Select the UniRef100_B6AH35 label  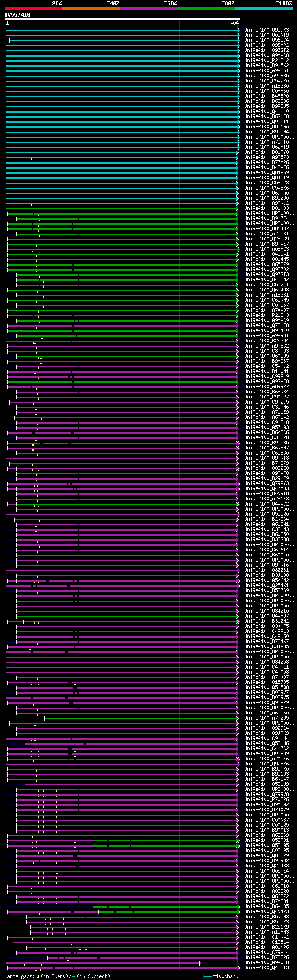tap(266, 907)
